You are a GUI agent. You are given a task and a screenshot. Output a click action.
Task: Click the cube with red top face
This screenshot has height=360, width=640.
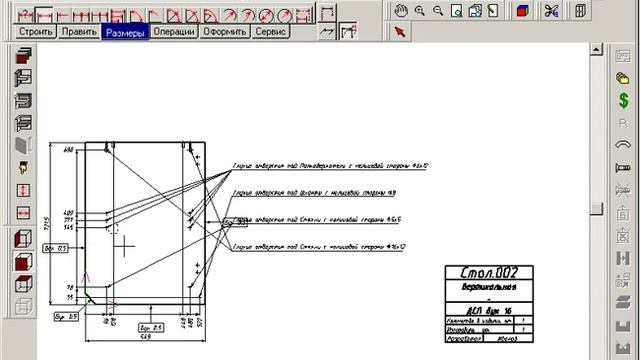(23, 284)
